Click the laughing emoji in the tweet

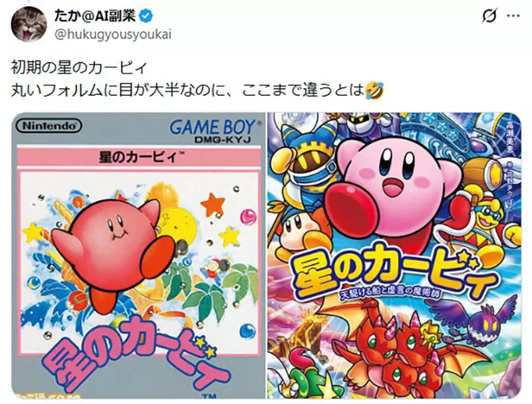point(375,90)
